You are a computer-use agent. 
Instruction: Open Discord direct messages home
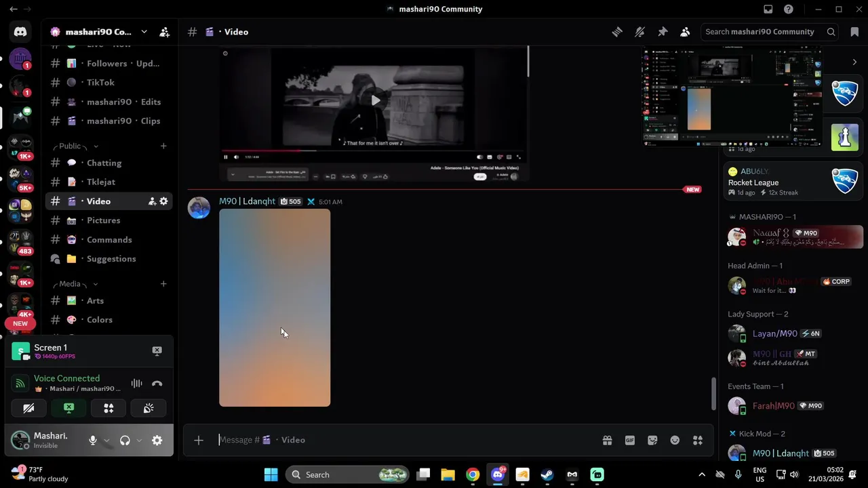tap(20, 31)
